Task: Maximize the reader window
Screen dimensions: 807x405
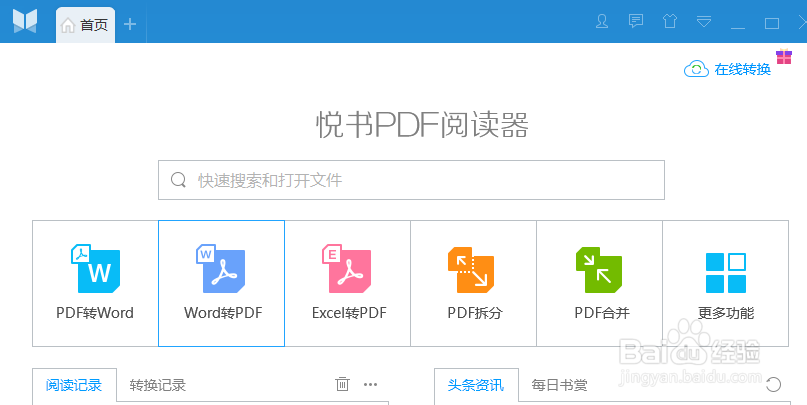Action: click(x=772, y=23)
